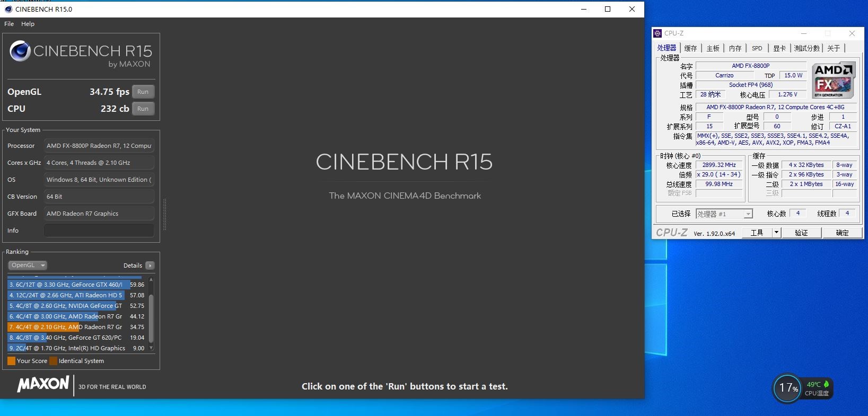
Task: Open the 工具 dropdown arrow in CPU-Z
Action: (776, 233)
